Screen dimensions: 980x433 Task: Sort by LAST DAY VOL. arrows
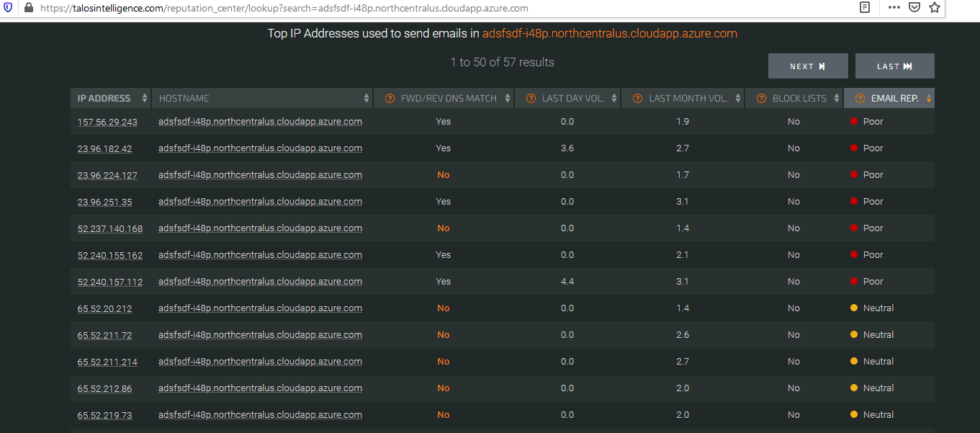[613, 99]
